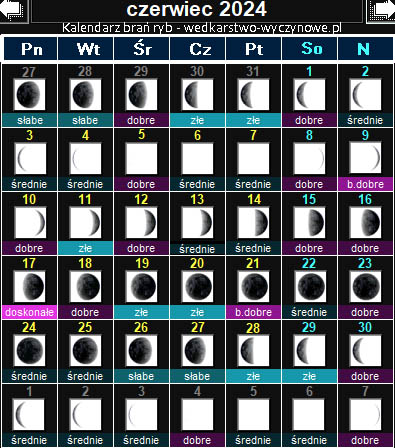Click the 'doskonałe' rating on June 17
Image resolution: width=395 pixels, height=448 pixels.
(x=29, y=312)
